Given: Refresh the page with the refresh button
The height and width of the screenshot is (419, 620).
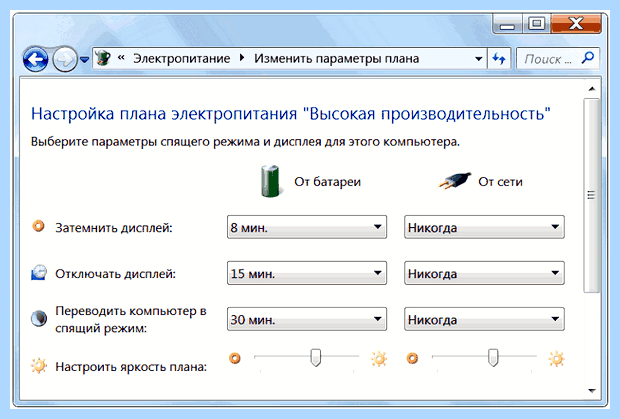Looking at the screenshot, I should click(x=499, y=59).
